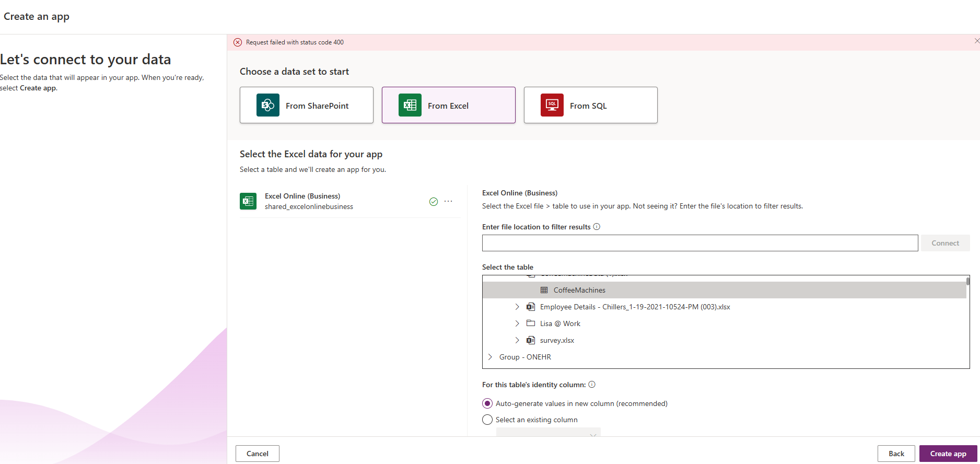The height and width of the screenshot is (464, 980).
Task: Select Auto-generate values in new column
Action: pyautogui.click(x=487, y=403)
